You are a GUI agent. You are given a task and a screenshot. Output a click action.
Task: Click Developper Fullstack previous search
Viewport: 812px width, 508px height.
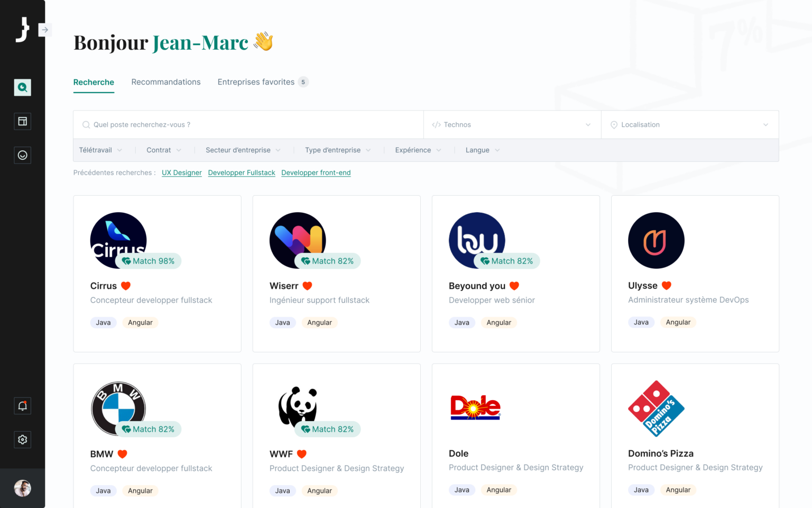click(x=242, y=173)
